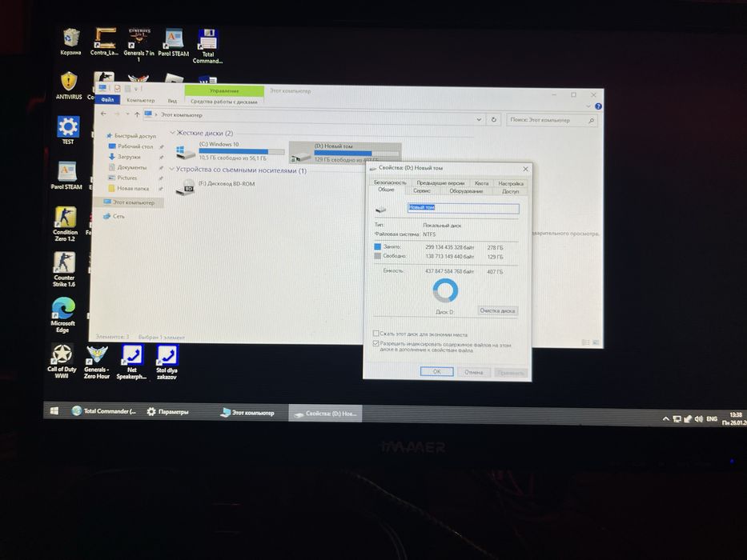
Task: Close the disk properties dialog
Action: point(525,169)
